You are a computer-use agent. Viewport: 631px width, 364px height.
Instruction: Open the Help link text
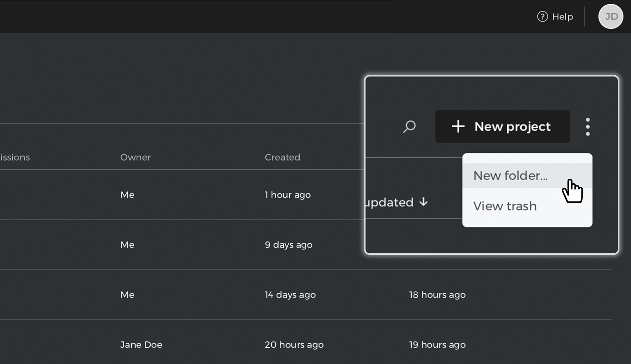563,17
